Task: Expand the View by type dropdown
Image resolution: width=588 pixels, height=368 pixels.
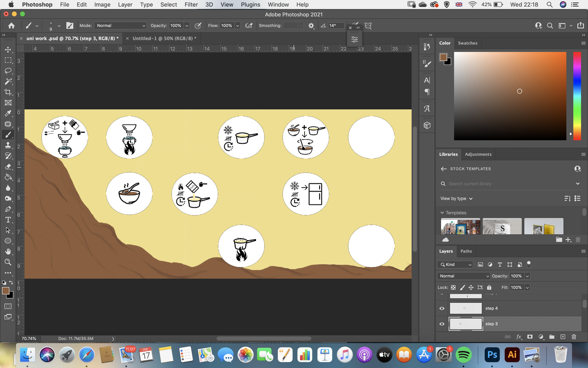Action: point(457,198)
